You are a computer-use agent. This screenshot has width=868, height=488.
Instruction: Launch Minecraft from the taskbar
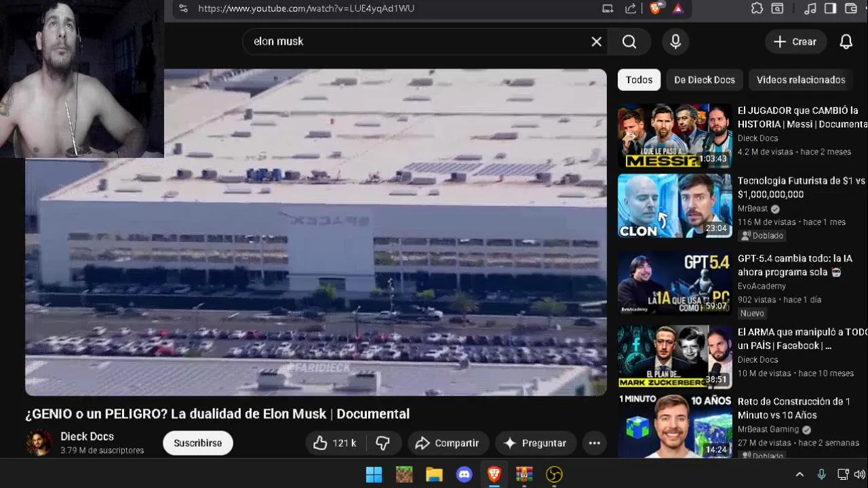(x=404, y=474)
